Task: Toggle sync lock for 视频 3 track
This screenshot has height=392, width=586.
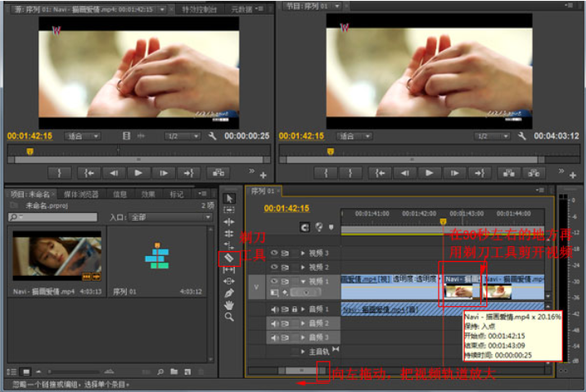Action: coord(285,253)
